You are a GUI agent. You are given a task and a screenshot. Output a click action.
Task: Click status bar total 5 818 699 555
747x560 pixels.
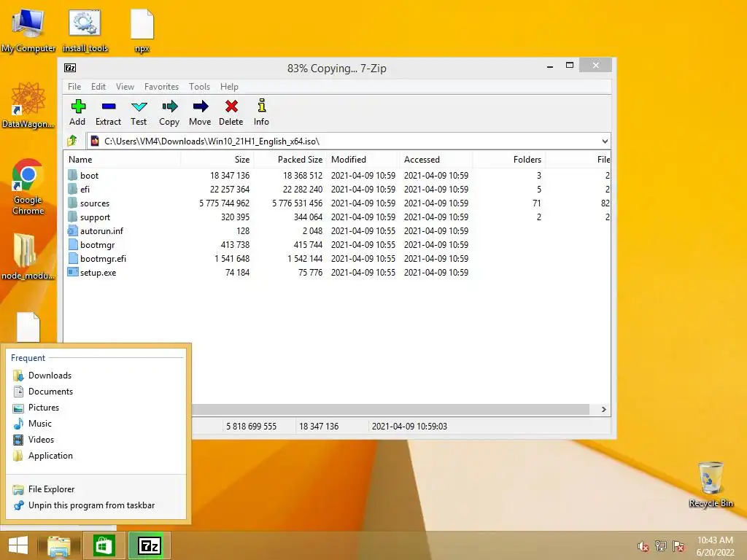pos(251,426)
